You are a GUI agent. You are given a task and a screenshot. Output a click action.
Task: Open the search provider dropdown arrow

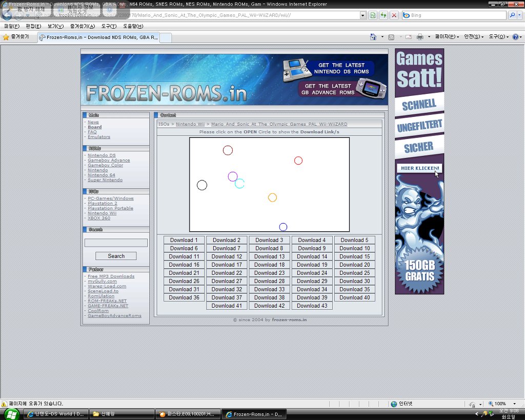pyautogui.click(x=520, y=15)
